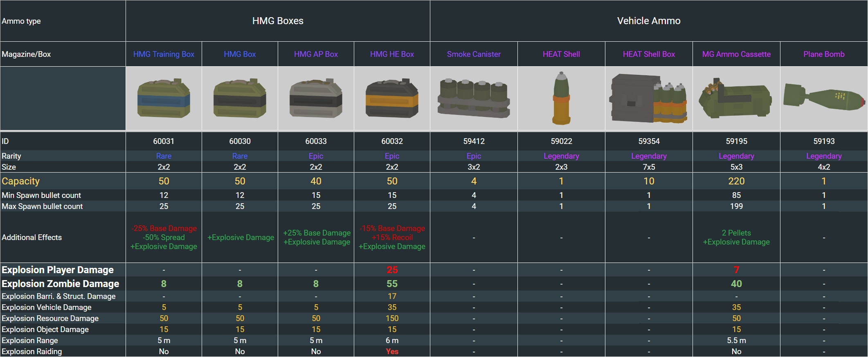Screen dimensions: 868x357
Task: Click the Plane Bomb image
Action: tap(824, 97)
